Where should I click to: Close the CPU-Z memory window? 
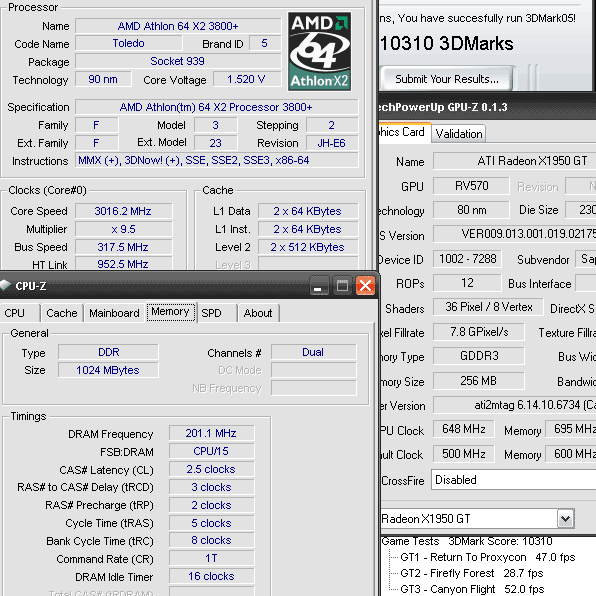point(365,285)
